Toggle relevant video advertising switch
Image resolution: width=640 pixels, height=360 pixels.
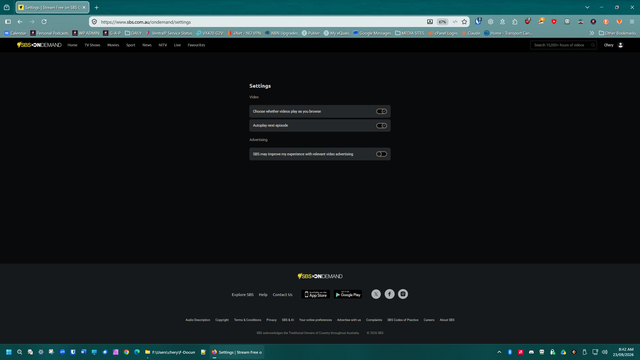381,154
